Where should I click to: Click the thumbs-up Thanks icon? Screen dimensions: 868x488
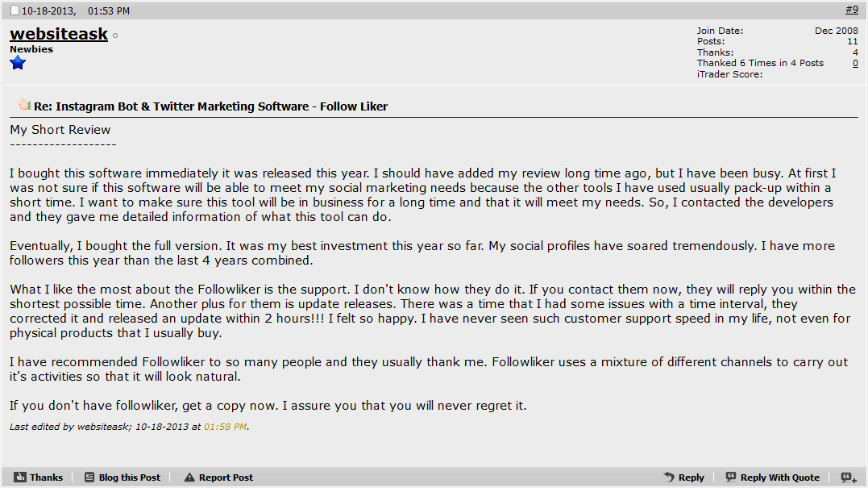(x=20, y=477)
